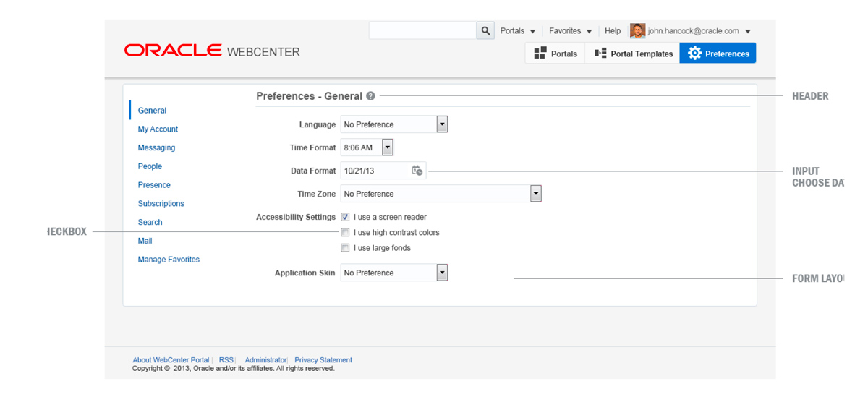This screenshot has height=402, width=868.
Task: Click the Oracle WebCenter logo
Action: (211, 51)
